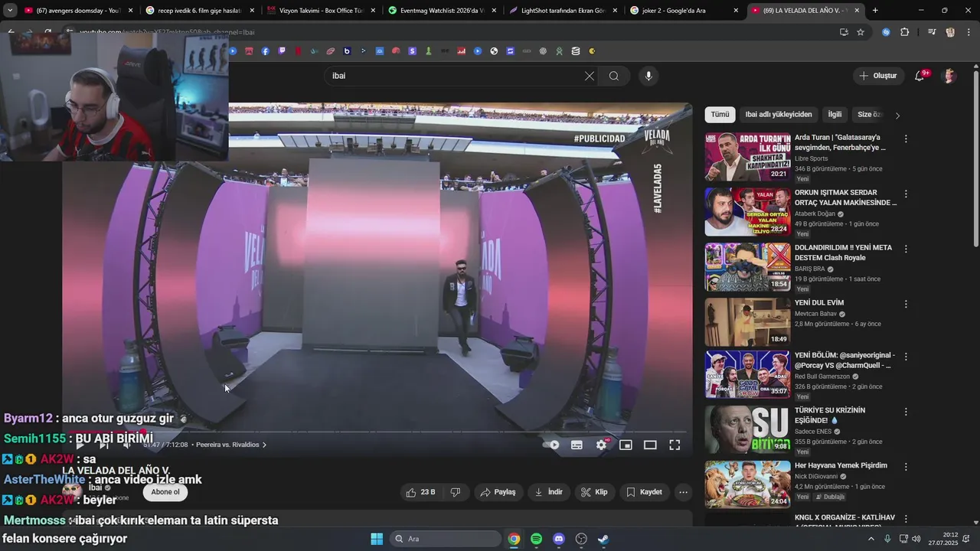Mute the video with the volume icon
980x551 pixels.
point(127,445)
